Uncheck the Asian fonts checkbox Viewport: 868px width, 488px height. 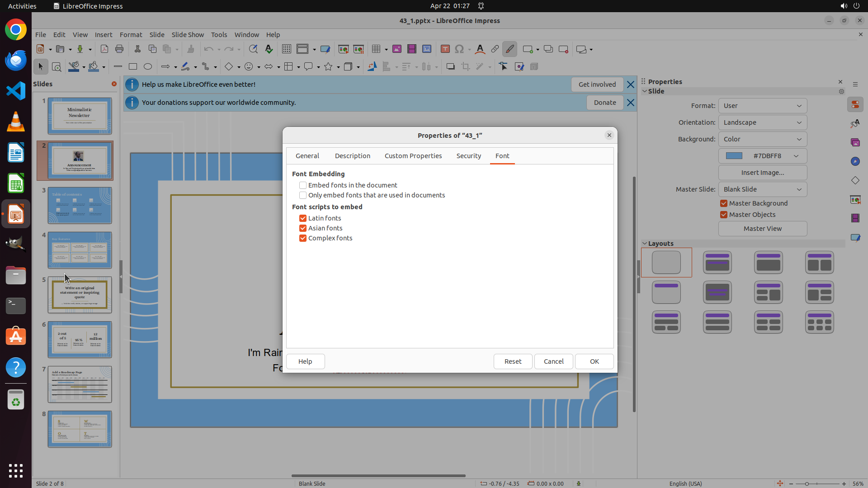[x=303, y=228]
